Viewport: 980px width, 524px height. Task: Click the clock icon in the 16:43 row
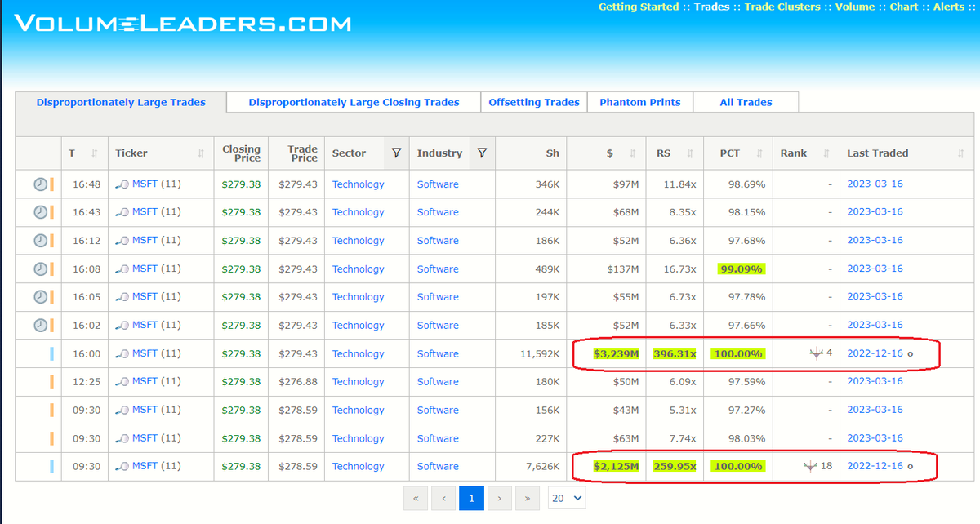(x=40, y=212)
